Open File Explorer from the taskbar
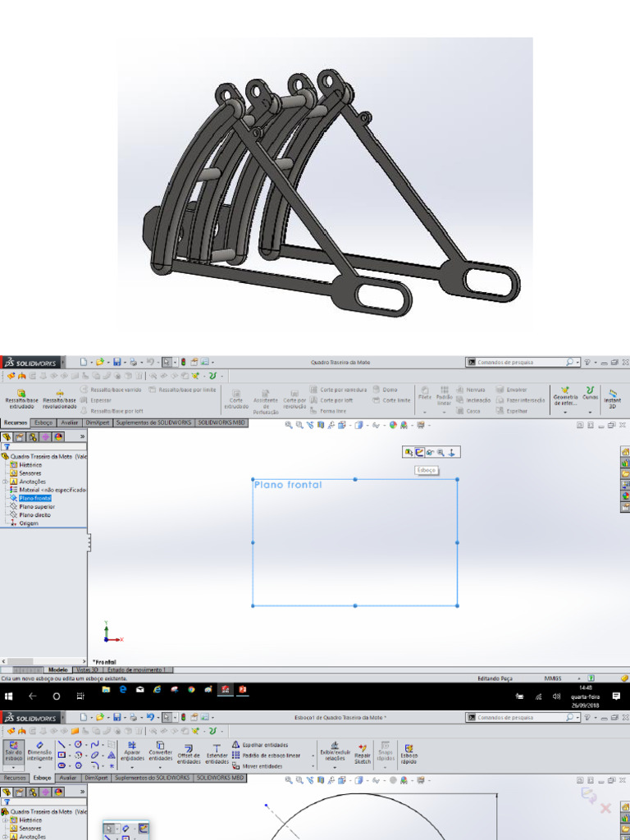This screenshot has height=840, width=630. [106, 690]
